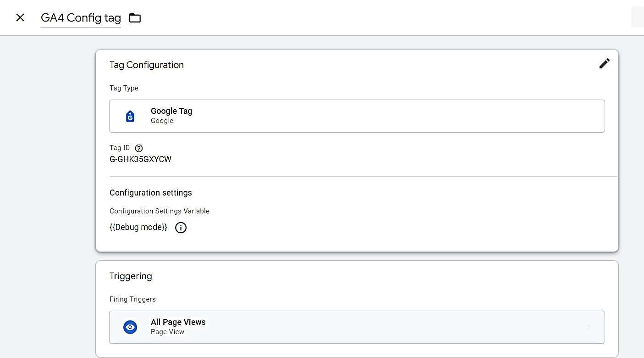Click the info icon next to {{Debug mode}}
Image resolution: width=644 pixels, height=358 pixels.
click(x=181, y=228)
